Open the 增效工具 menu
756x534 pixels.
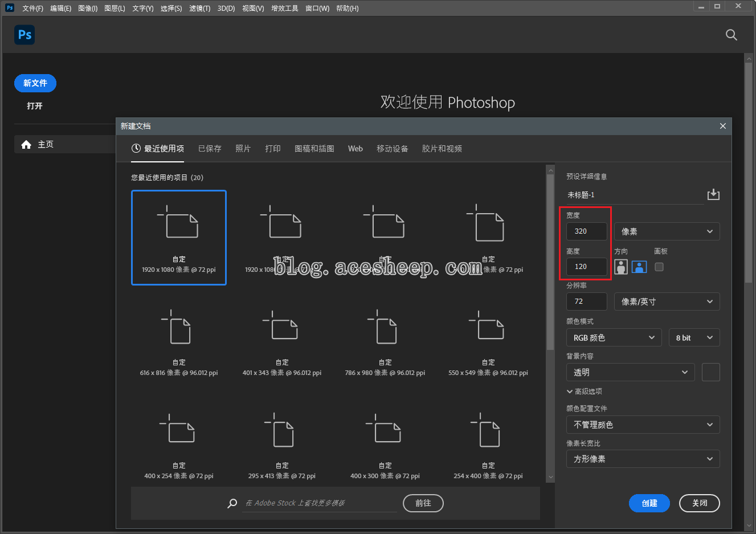285,9
